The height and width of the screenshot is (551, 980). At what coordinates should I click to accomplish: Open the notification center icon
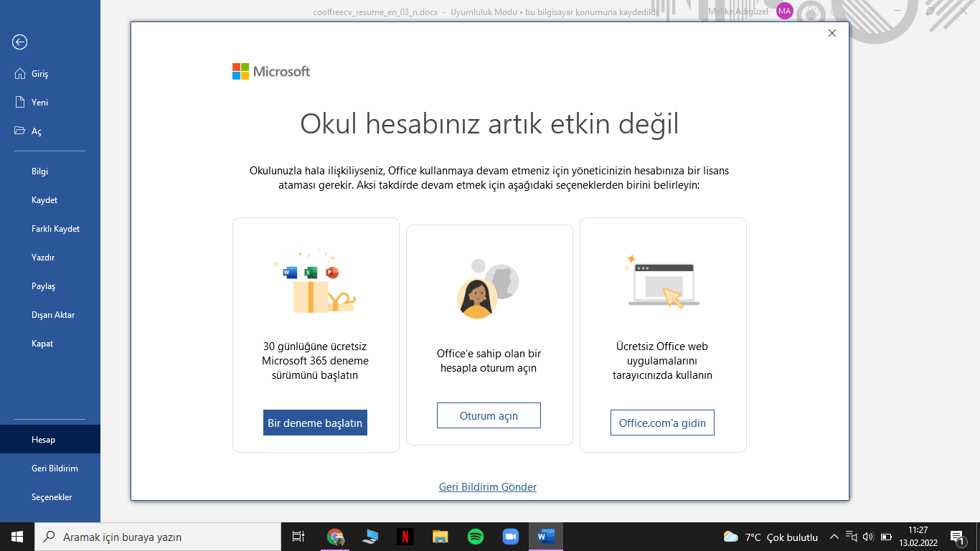958,537
